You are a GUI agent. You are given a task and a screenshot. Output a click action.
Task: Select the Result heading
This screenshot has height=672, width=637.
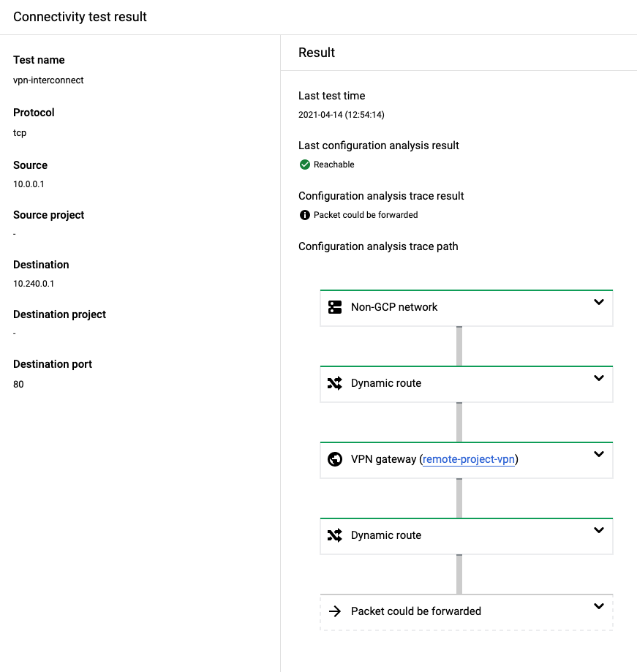pyautogui.click(x=316, y=52)
